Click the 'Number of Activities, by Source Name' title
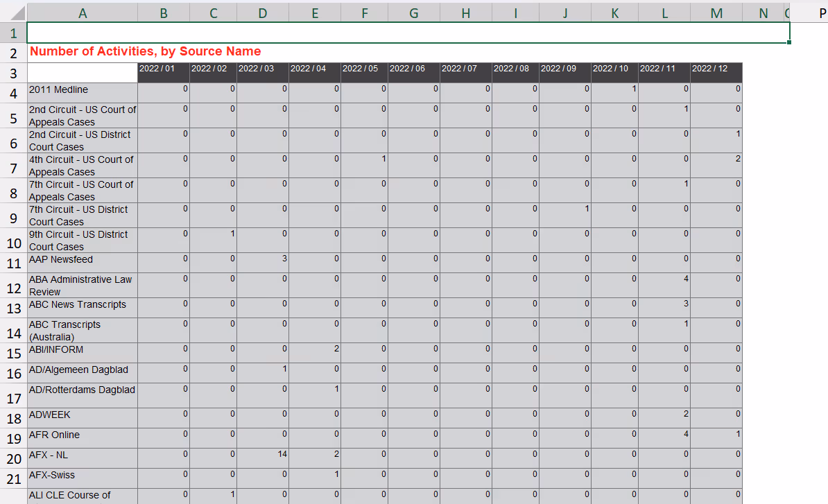Image resolution: width=828 pixels, height=504 pixels. [x=145, y=51]
